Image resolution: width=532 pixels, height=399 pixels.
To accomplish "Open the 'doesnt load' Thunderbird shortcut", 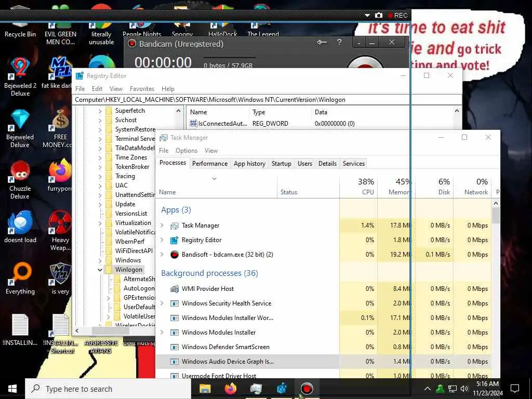I will coord(20,227).
